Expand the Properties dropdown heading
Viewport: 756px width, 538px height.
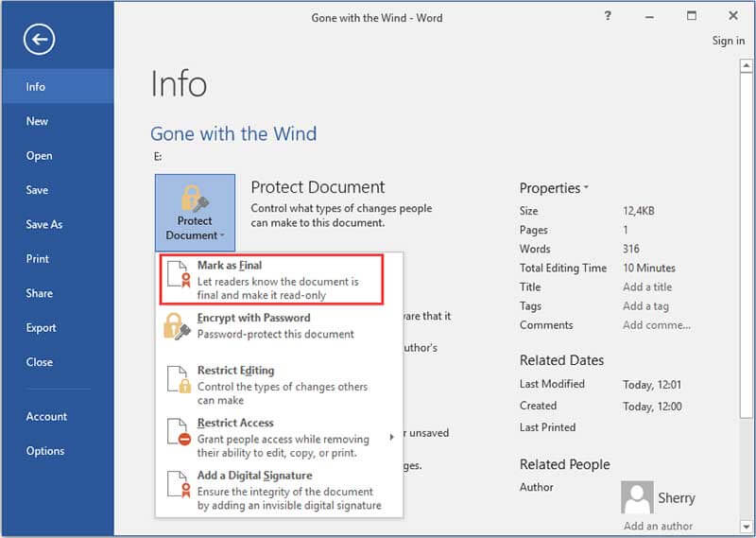click(x=554, y=188)
